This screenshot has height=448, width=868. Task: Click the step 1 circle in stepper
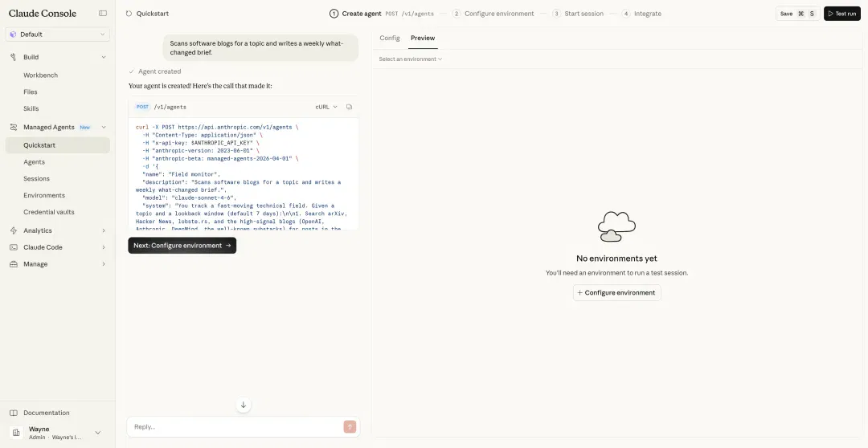334,14
